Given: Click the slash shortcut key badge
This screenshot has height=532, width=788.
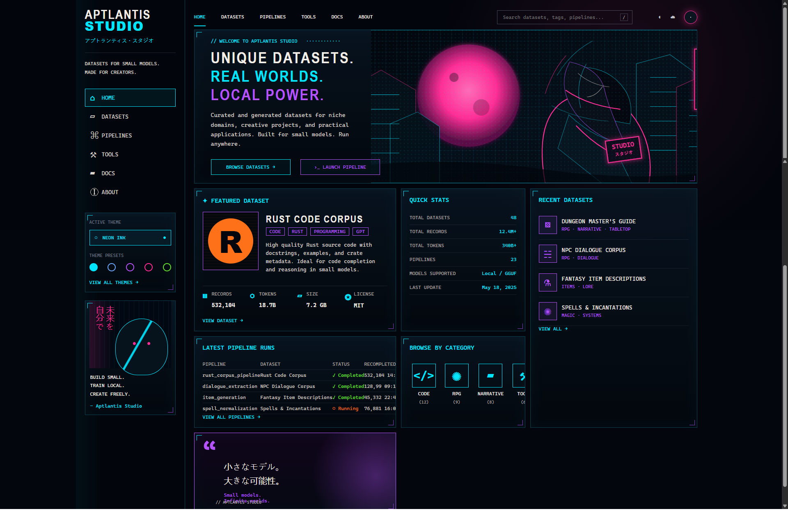Looking at the screenshot, I should 624,17.
